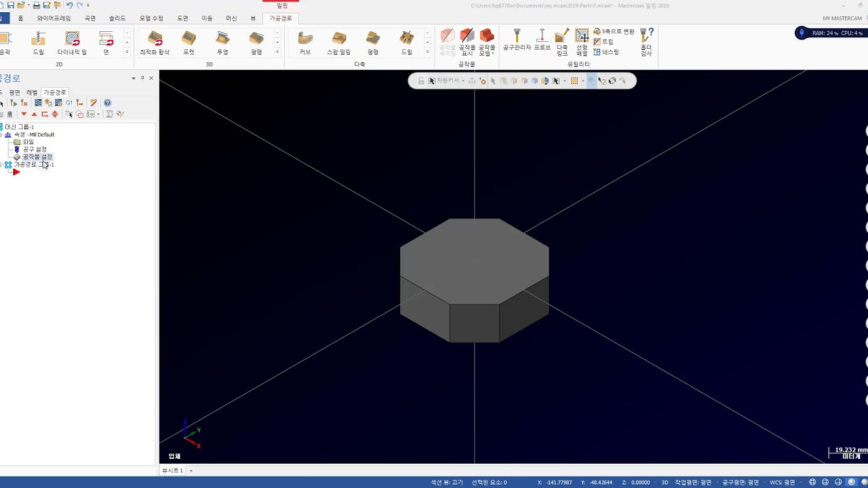
Task: Switch to the 레벨 manager tab
Action: click(32, 92)
